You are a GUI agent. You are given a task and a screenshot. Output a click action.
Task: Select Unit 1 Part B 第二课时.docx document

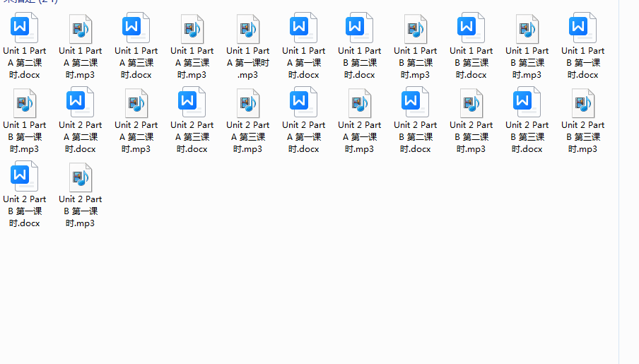[x=359, y=29]
